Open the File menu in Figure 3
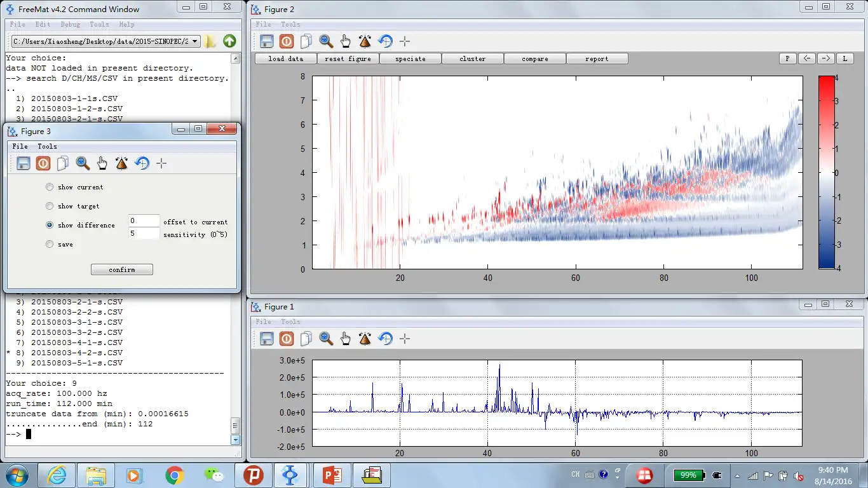Viewport: 868px width, 488px height. click(x=20, y=146)
